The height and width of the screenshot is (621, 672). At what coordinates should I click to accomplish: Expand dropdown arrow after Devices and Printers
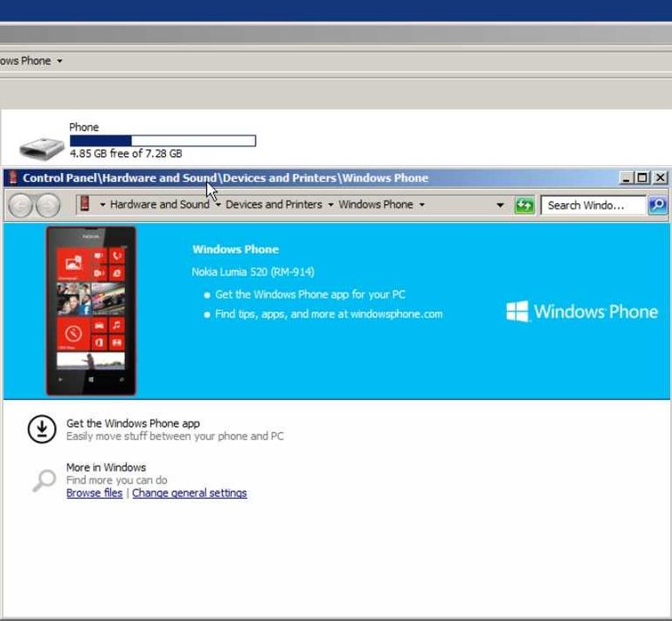pyautogui.click(x=330, y=205)
